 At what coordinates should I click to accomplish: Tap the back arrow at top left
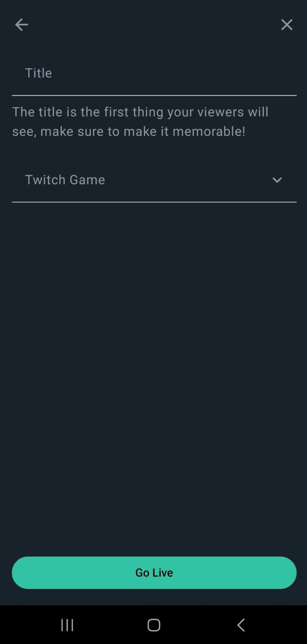[21, 24]
